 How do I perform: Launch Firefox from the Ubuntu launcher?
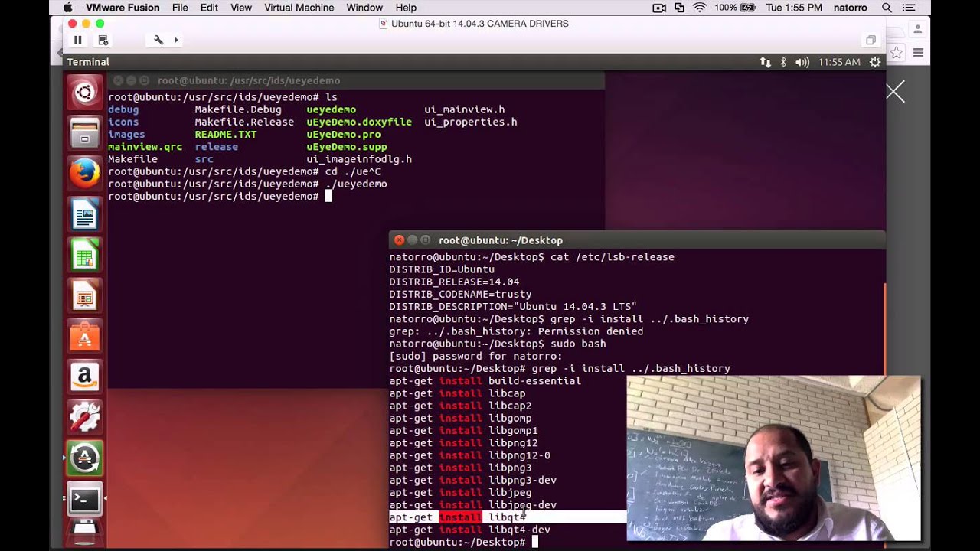[84, 174]
